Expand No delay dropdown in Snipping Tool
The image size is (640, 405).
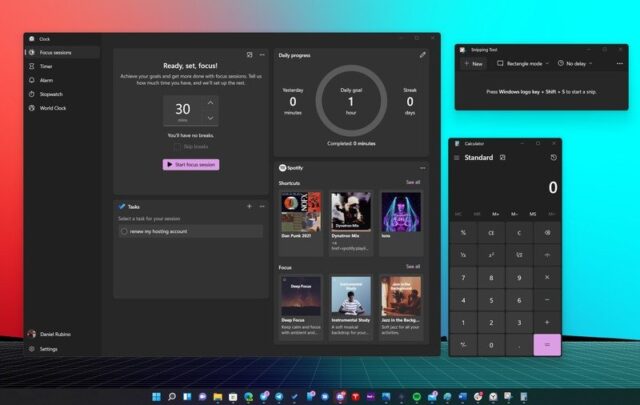tap(575, 64)
